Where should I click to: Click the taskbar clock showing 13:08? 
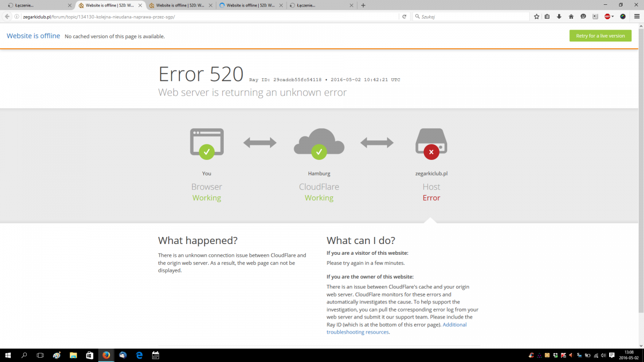629,355
